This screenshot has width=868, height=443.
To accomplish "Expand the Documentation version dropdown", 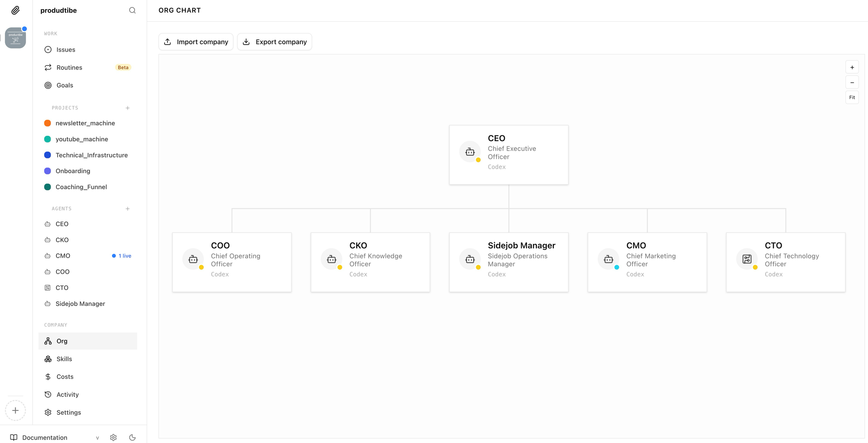I will 97,438.
